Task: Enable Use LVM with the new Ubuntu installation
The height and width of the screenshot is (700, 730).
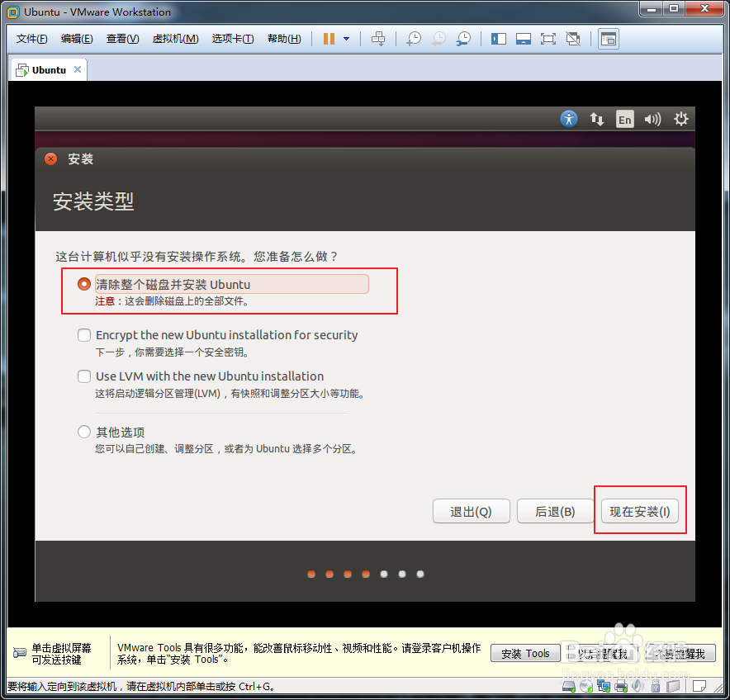Action: tap(83, 376)
